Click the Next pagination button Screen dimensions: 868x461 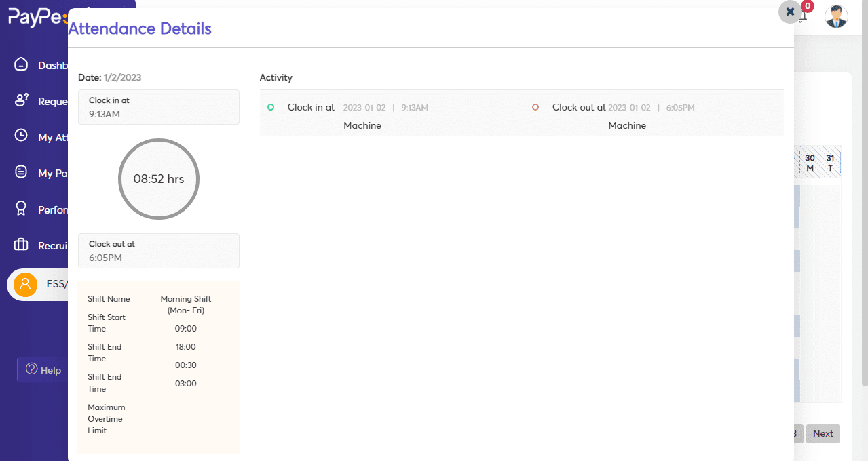click(x=823, y=434)
